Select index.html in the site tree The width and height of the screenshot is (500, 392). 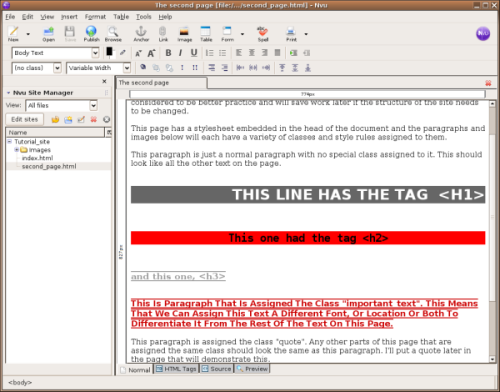point(37,158)
